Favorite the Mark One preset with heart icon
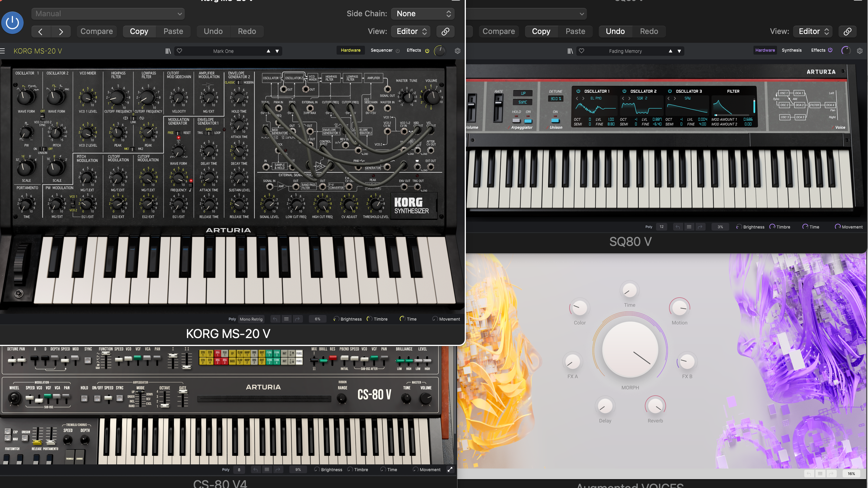 [x=179, y=51]
